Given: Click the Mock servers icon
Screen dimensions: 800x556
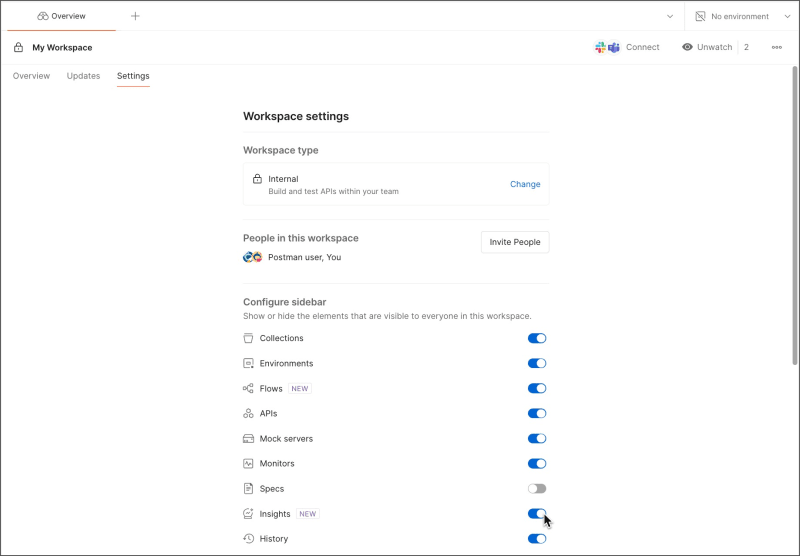Looking at the screenshot, I should tap(249, 438).
